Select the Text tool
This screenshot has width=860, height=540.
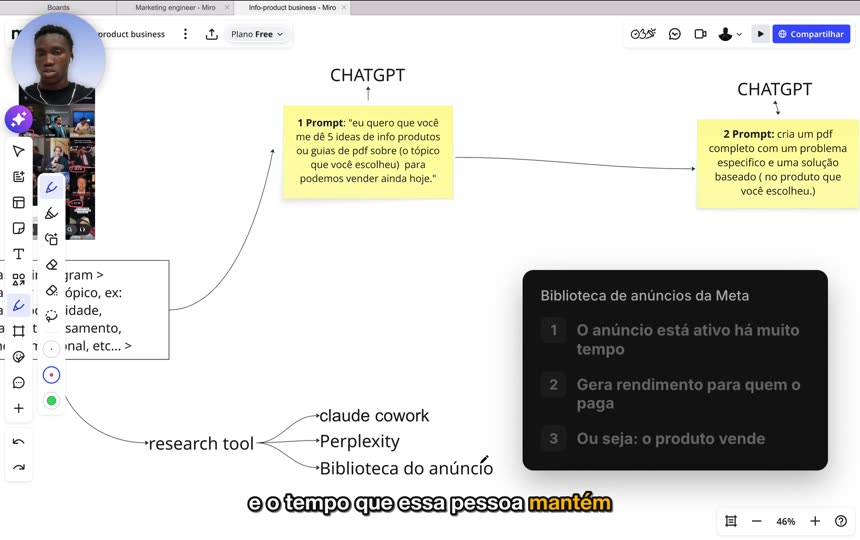tap(19, 254)
